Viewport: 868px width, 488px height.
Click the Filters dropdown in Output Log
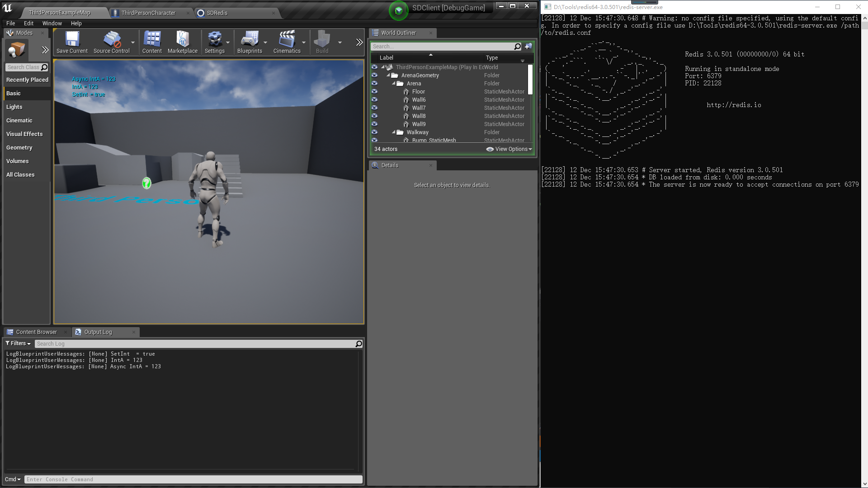pyautogui.click(x=18, y=343)
